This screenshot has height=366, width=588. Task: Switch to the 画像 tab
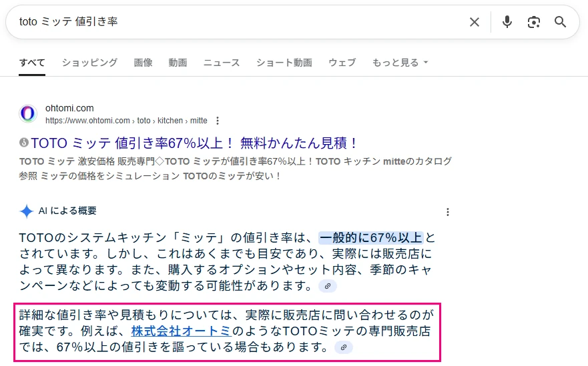pyautogui.click(x=143, y=63)
